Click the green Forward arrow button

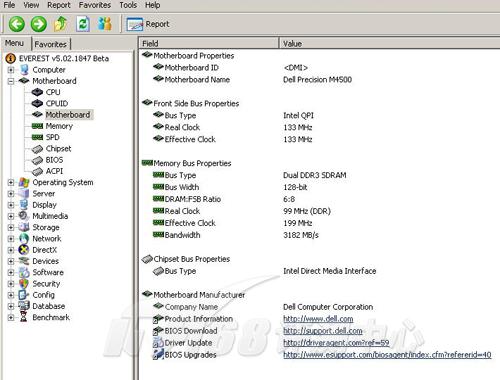click(39, 24)
